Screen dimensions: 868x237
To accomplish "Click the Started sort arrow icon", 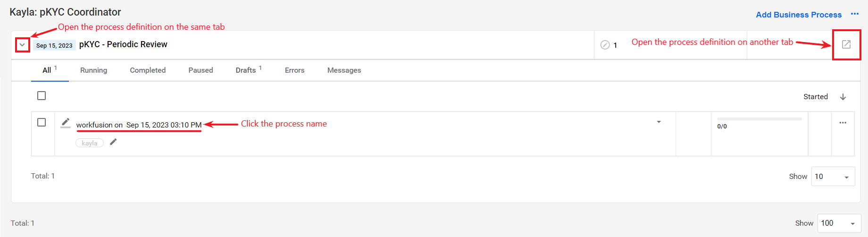I will (843, 97).
